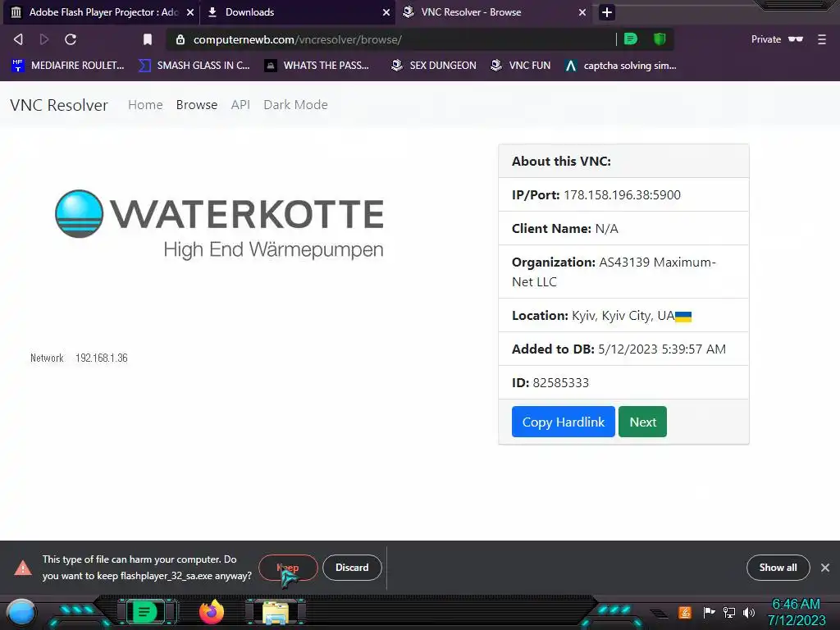Image resolution: width=840 pixels, height=630 pixels.
Task: Open the SEX DUNGEON bookmark
Action: 434,66
